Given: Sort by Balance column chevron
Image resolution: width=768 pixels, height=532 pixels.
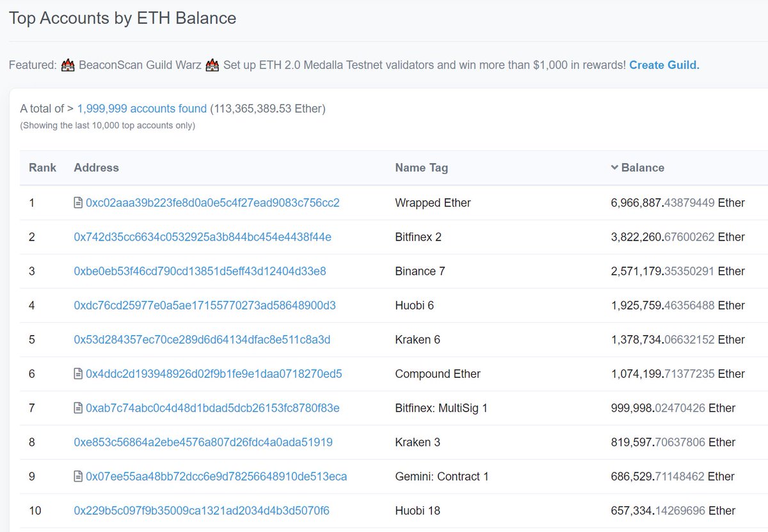Looking at the screenshot, I should point(615,168).
